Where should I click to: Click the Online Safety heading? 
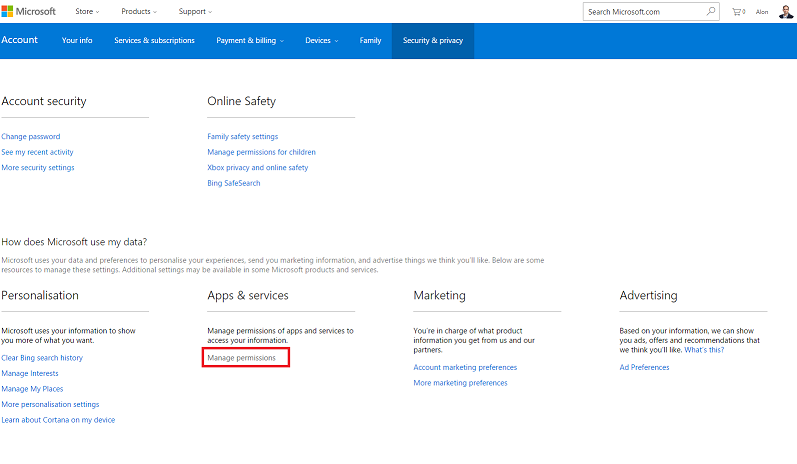coord(241,101)
